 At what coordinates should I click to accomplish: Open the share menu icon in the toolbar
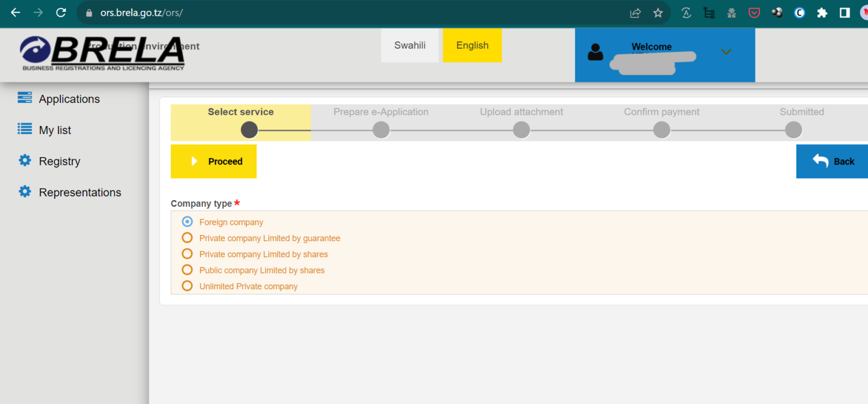coord(635,12)
